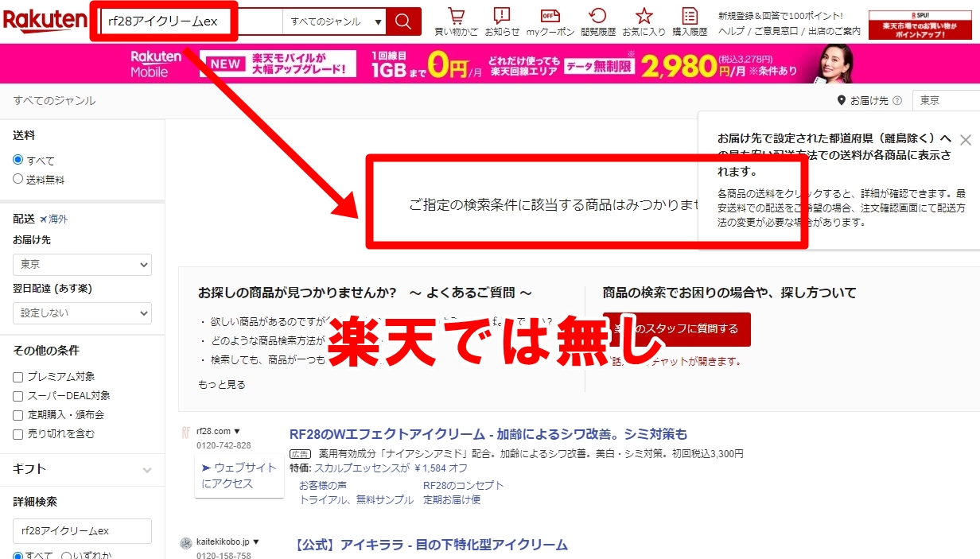Open お気に入り favorites
This screenshot has width=980, height=559.
click(x=644, y=21)
